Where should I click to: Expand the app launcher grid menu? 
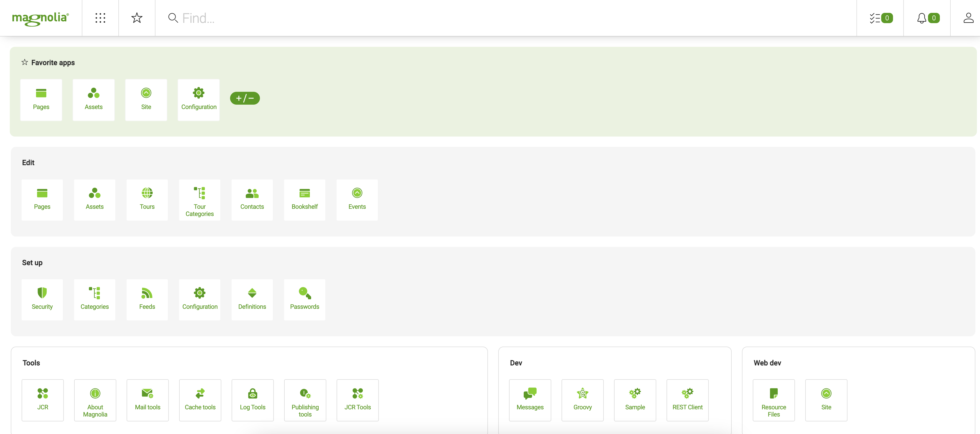pos(100,17)
